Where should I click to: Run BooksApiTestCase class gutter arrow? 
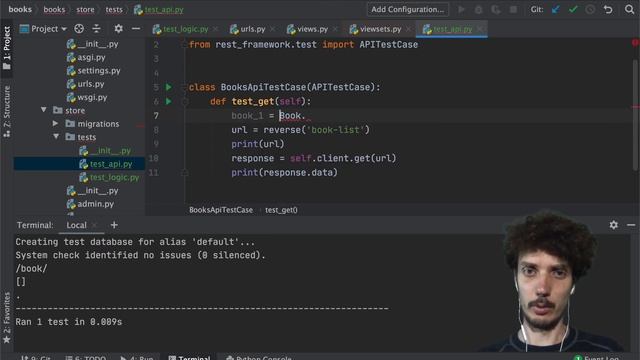169,87
